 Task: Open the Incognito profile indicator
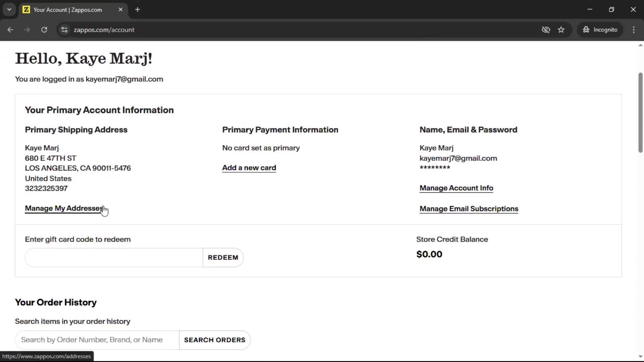click(600, 30)
